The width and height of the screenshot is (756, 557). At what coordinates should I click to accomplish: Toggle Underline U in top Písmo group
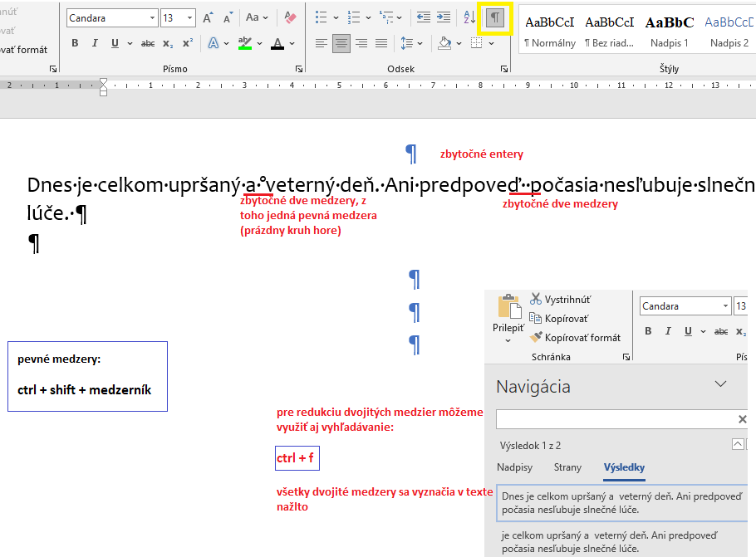coord(115,43)
